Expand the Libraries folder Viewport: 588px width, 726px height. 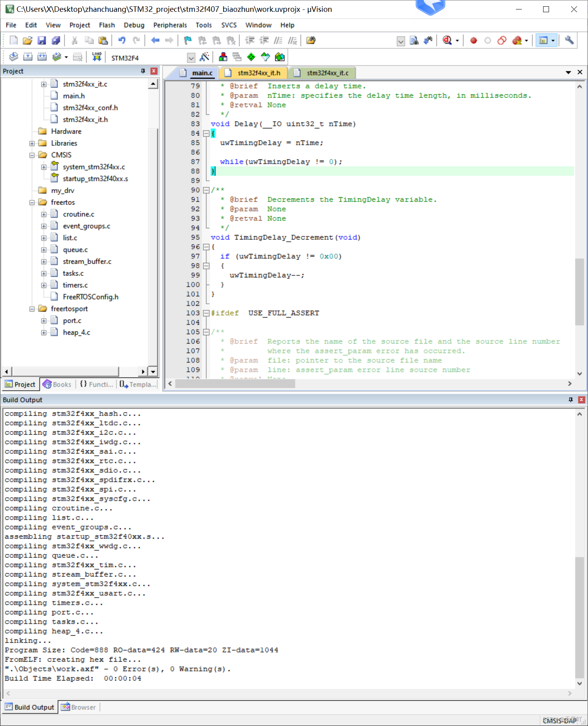pos(32,143)
